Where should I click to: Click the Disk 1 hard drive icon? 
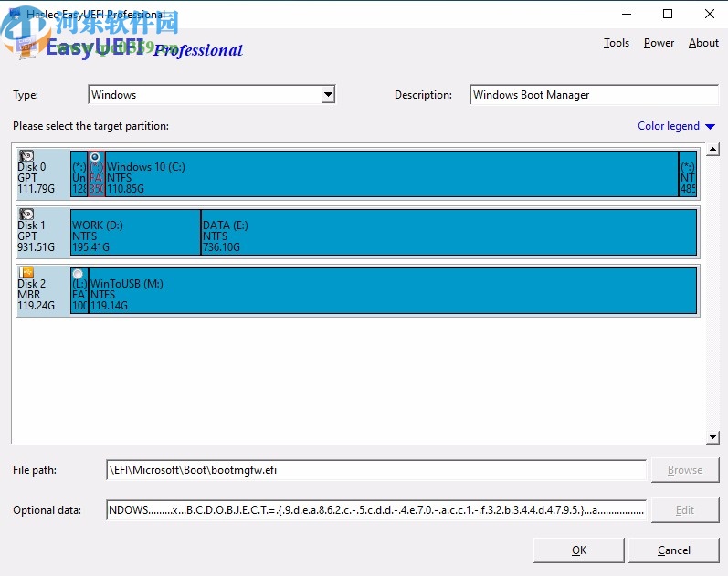(x=26, y=214)
